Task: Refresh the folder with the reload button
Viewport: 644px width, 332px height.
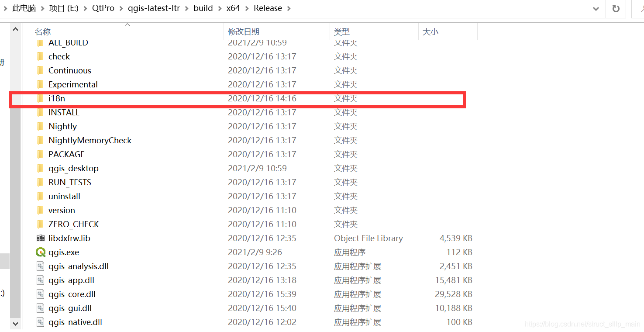Action: pyautogui.click(x=616, y=8)
